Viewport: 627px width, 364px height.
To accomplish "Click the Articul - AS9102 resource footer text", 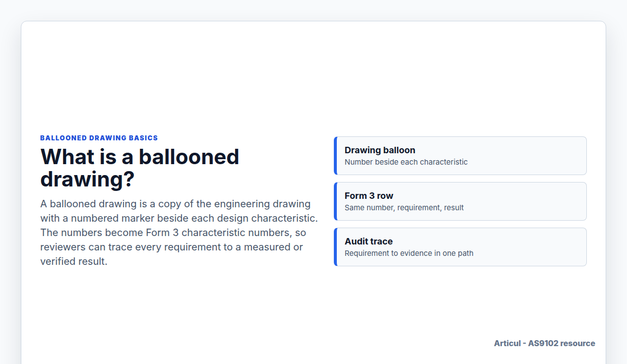I will pyautogui.click(x=545, y=343).
